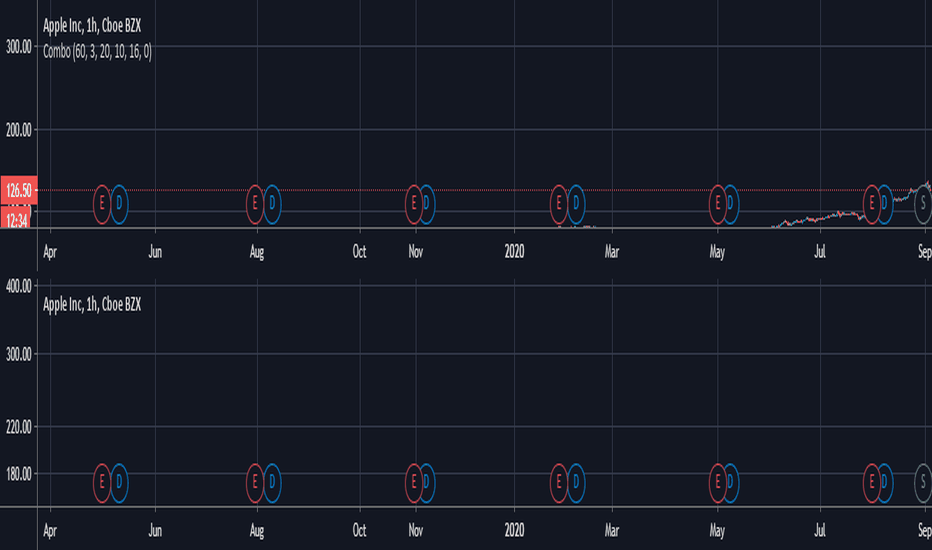Click top chart title Apple Inc, 1h, Cboe BZX
Image resolution: width=932 pixels, height=550 pixels.
92,26
